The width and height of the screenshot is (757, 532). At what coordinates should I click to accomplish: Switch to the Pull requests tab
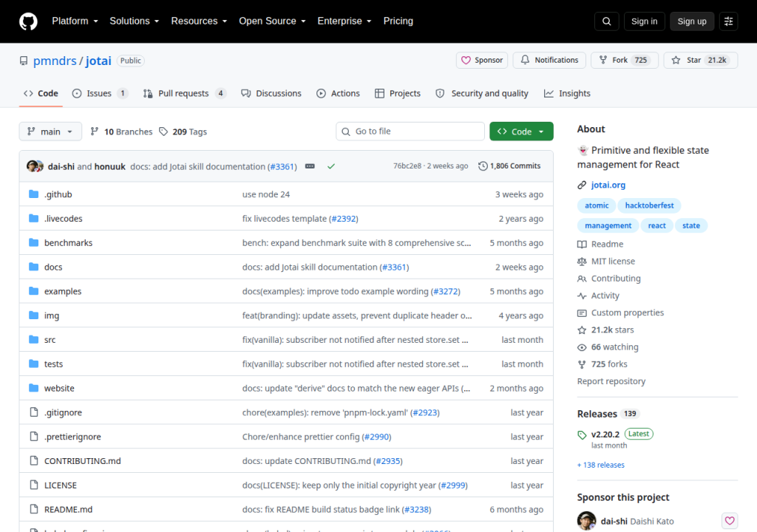[184, 93]
